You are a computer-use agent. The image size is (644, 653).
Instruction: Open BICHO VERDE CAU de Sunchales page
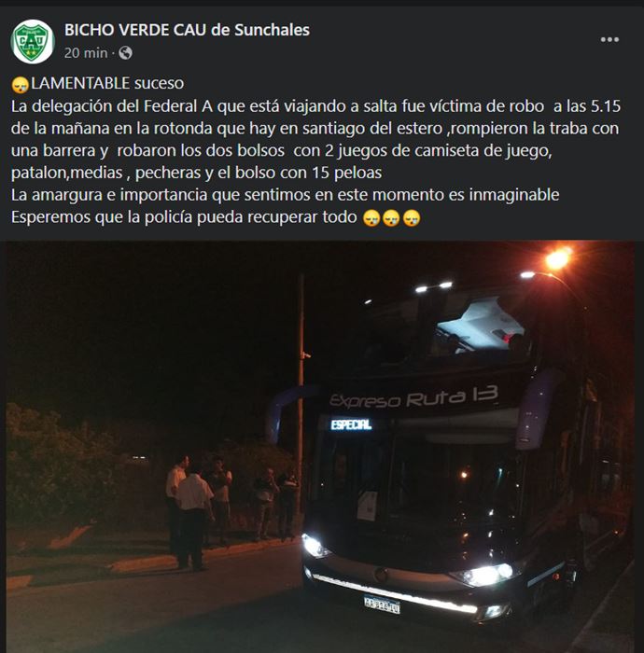pos(187,30)
